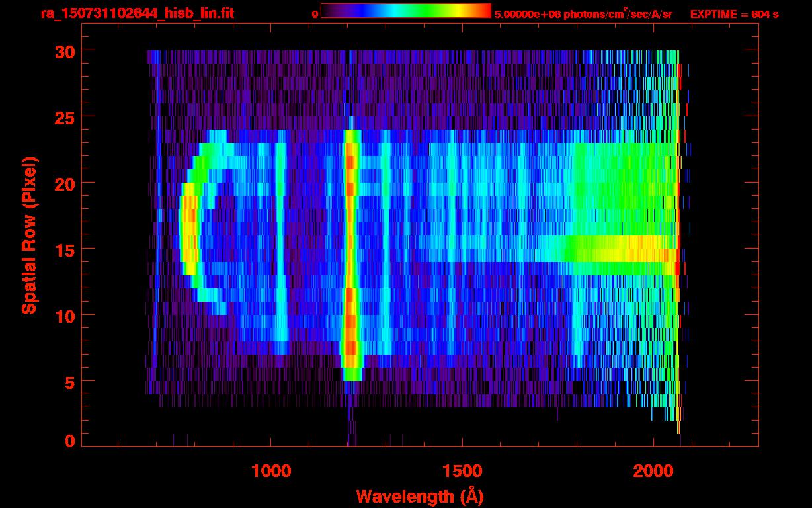The width and height of the screenshot is (812, 508).
Task: Click the rainbow color scale bar
Action: click(x=406, y=11)
